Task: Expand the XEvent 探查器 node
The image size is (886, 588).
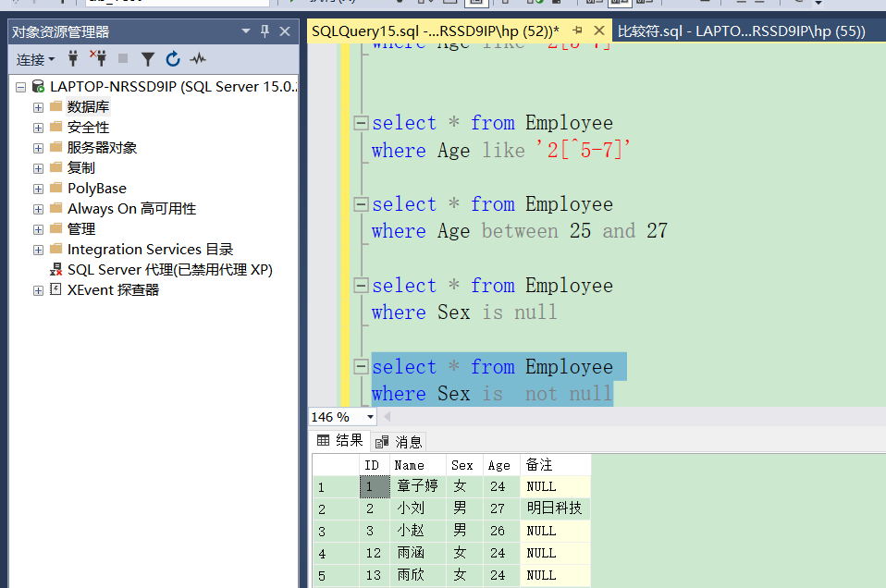Action: click(39, 290)
